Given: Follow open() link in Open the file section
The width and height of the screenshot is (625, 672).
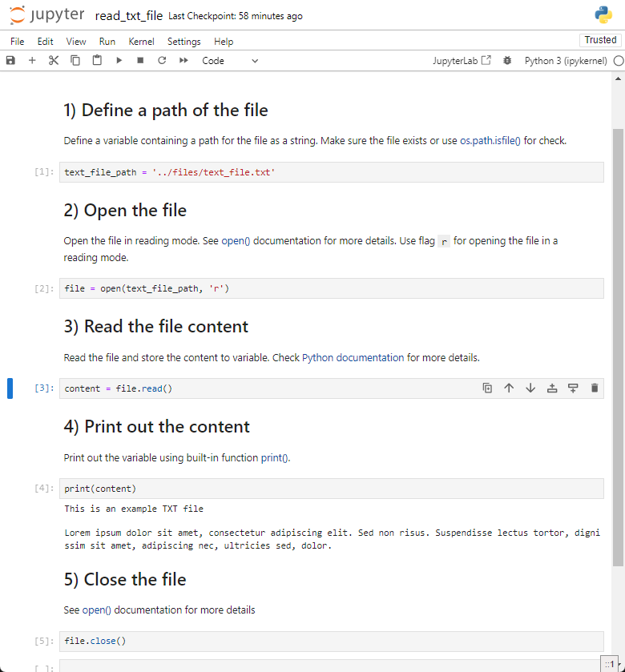Looking at the screenshot, I should [236, 241].
